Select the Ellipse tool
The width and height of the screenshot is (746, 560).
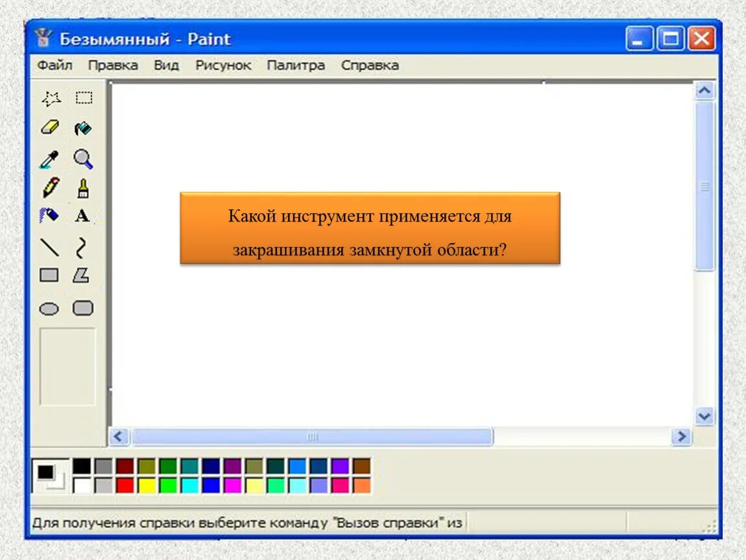tap(49, 309)
